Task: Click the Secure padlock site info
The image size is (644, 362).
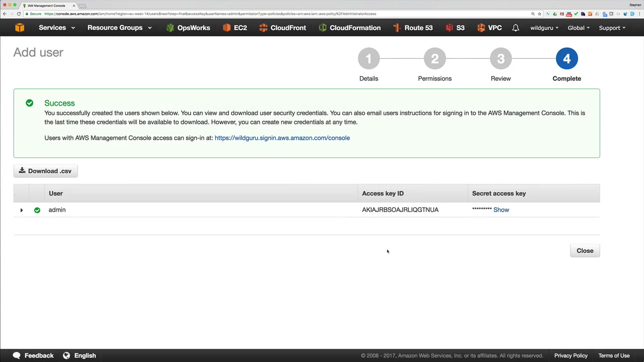Action: [x=34, y=14]
